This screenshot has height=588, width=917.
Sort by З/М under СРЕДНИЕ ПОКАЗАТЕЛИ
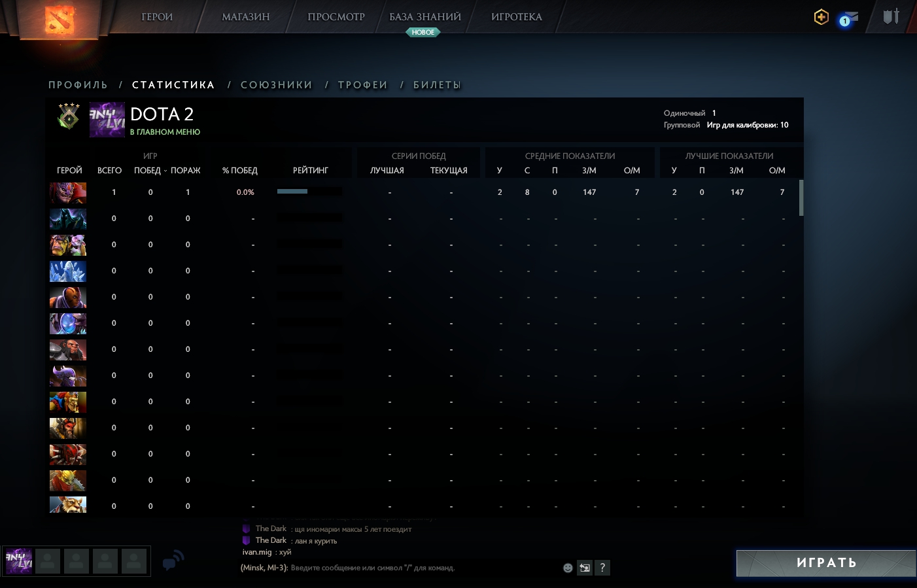tap(589, 171)
